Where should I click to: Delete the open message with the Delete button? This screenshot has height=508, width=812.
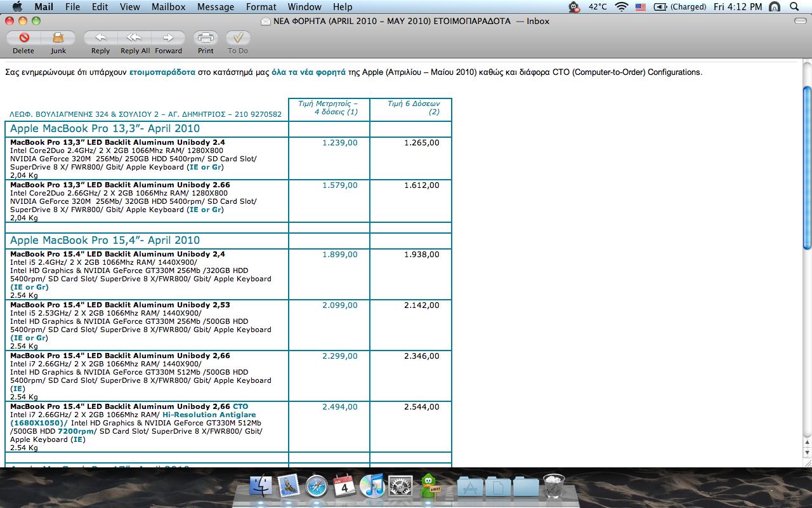tap(23, 38)
